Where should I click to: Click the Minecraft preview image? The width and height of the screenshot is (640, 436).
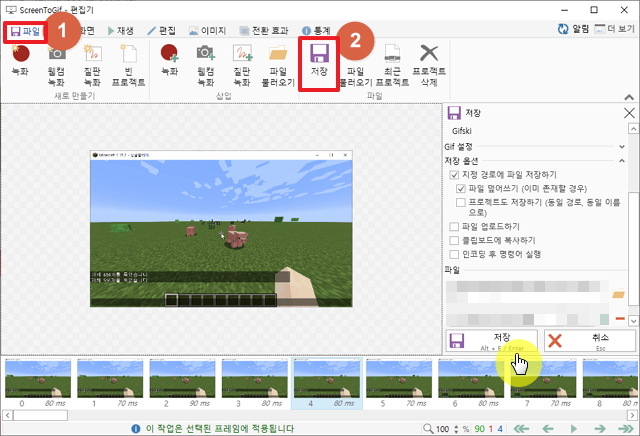pyautogui.click(x=221, y=229)
